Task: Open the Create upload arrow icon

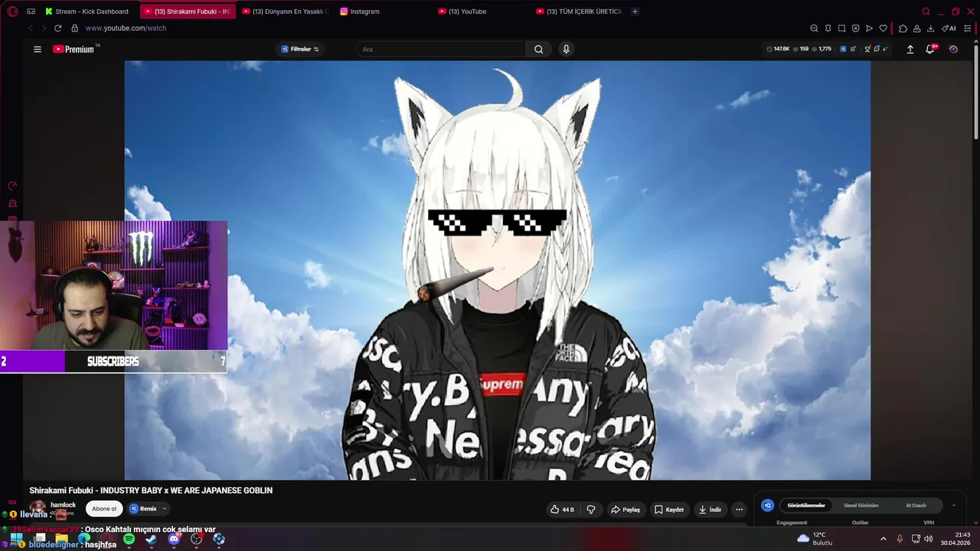Action: [x=910, y=49]
